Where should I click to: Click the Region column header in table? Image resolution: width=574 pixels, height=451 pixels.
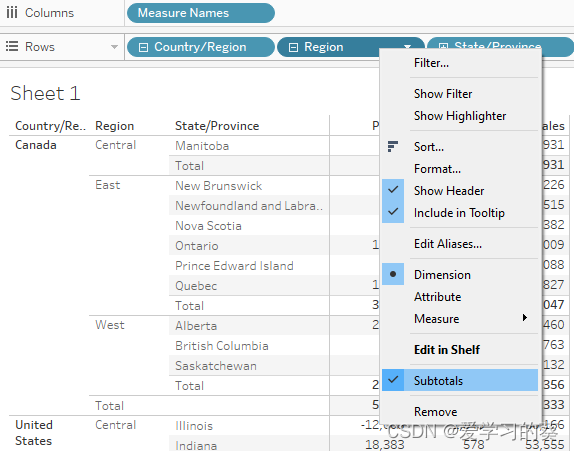(115, 126)
